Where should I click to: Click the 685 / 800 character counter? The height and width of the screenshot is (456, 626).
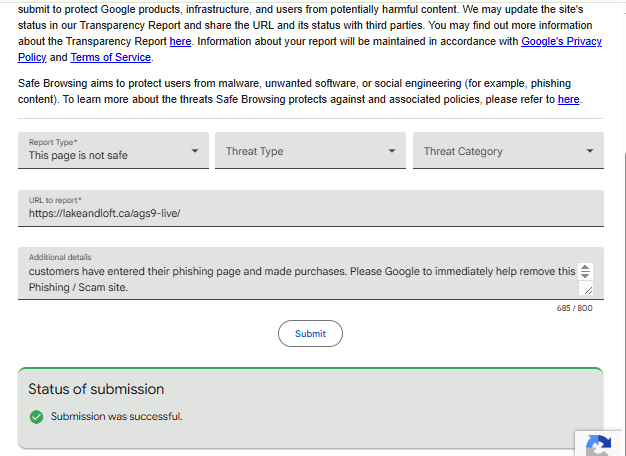574,308
